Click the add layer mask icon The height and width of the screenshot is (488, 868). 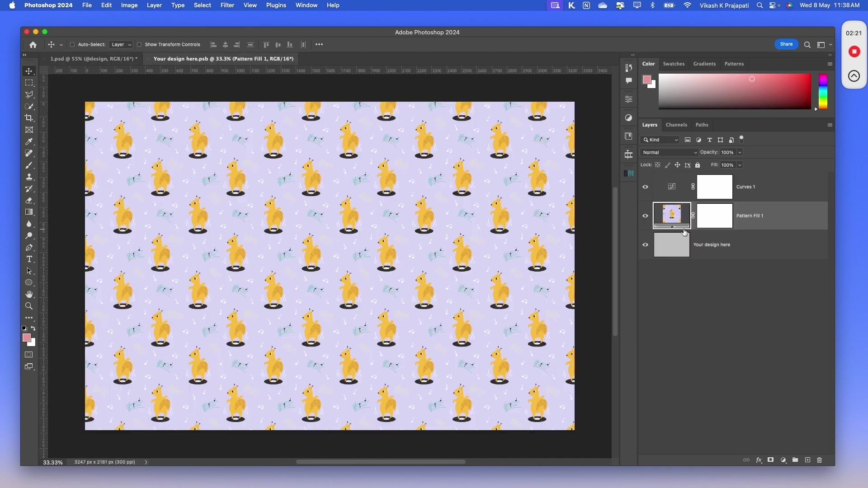771,460
